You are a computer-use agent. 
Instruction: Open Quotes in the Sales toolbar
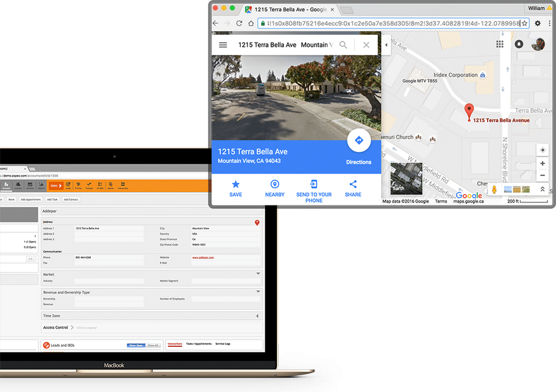tap(111, 185)
